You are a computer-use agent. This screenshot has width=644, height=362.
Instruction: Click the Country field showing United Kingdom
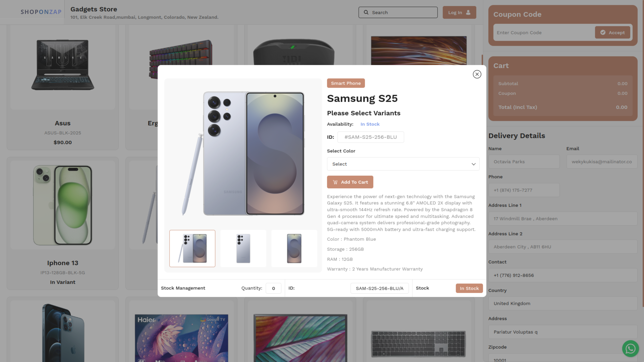click(563, 303)
